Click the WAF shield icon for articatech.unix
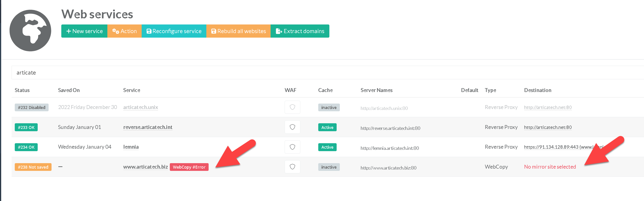 pyautogui.click(x=292, y=107)
